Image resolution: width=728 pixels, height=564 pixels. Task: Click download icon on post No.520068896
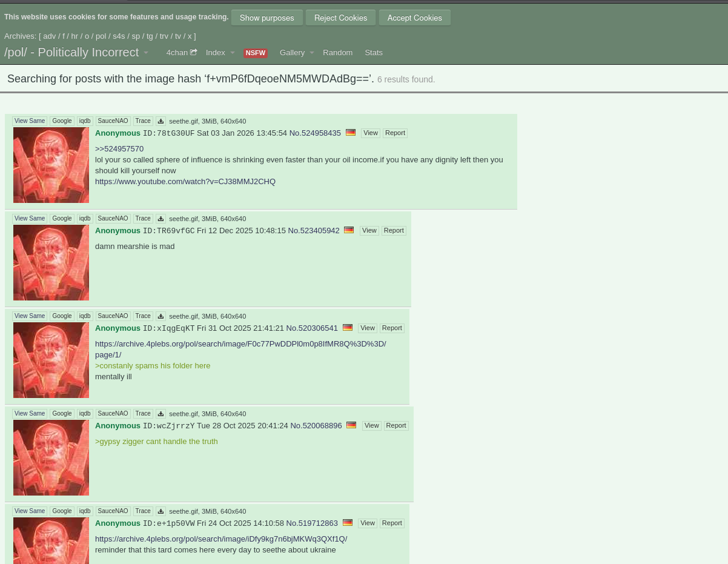pyautogui.click(x=160, y=414)
